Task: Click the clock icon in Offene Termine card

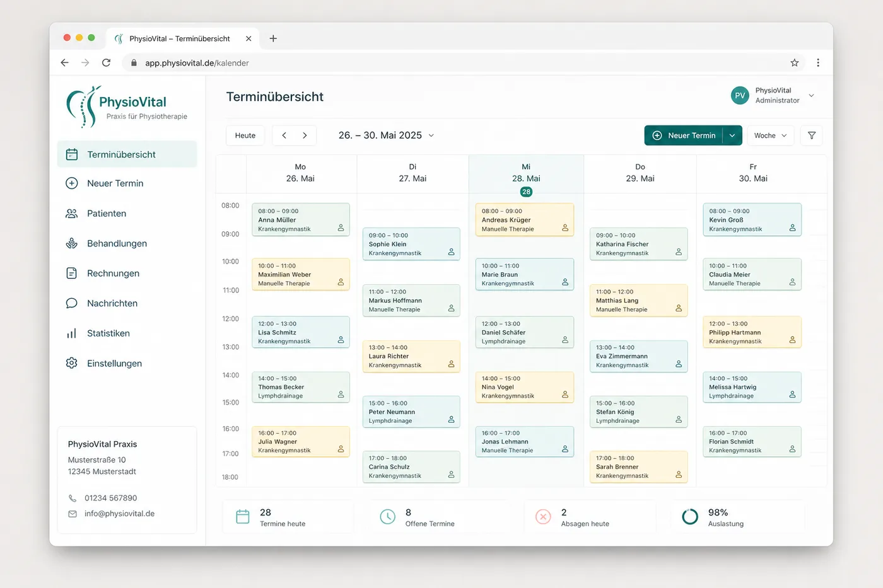Action: [387, 517]
